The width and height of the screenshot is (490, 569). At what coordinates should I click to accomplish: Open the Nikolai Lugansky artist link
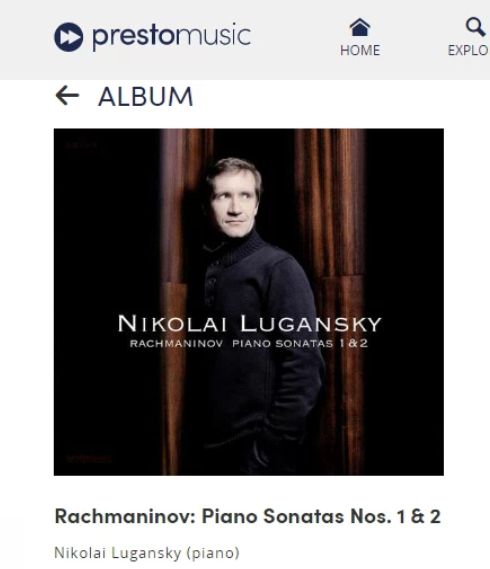click(x=118, y=553)
